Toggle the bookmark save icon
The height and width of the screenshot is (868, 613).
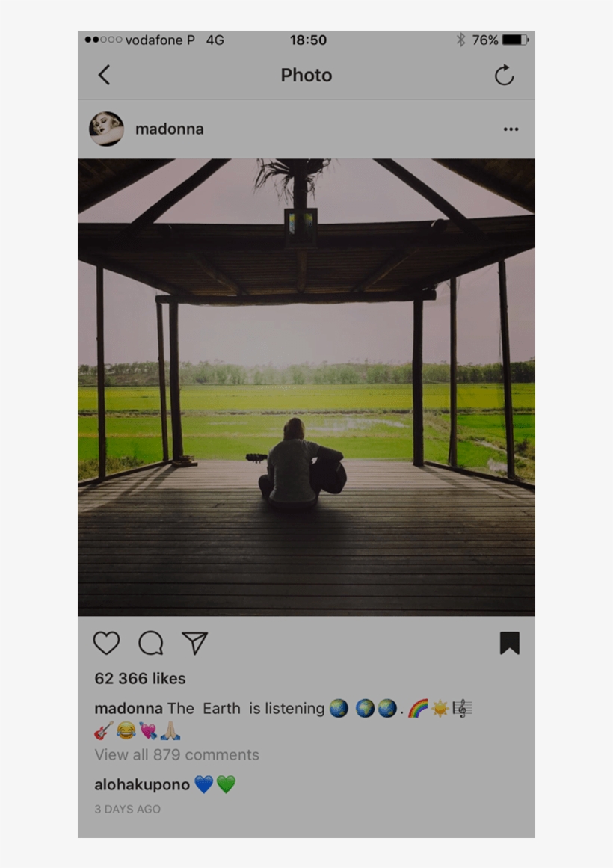(x=509, y=643)
